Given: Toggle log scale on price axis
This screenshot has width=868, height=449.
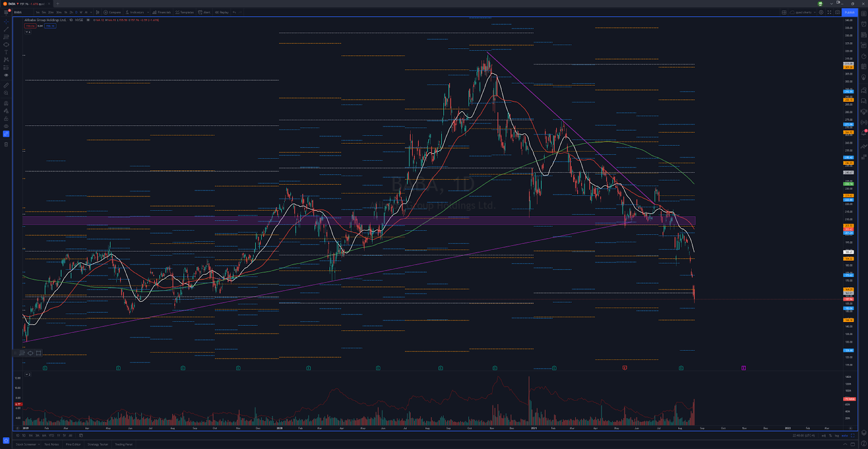Looking at the screenshot, I should click(x=837, y=435).
